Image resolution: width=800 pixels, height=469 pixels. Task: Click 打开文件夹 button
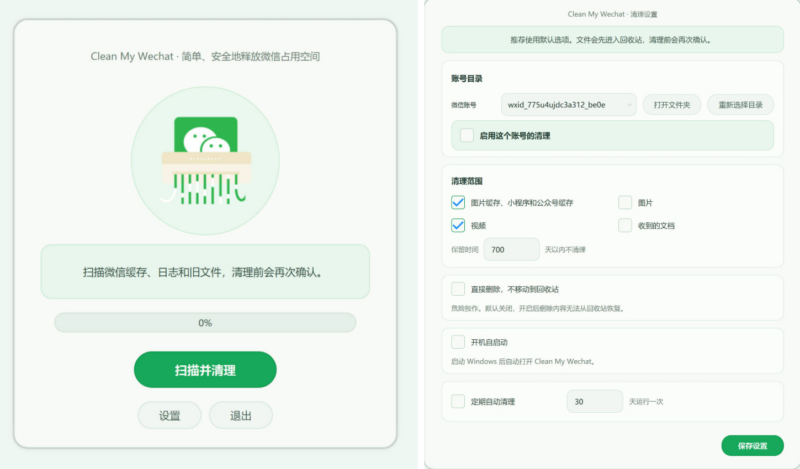click(671, 105)
